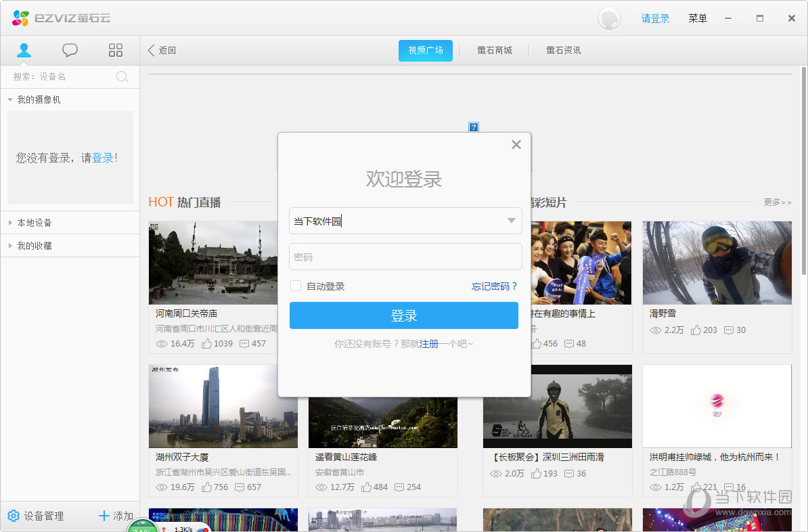This screenshot has width=808, height=532.
Task: Open the 遥看黄山莲花峰 video thumbnail
Action: click(x=383, y=423)
